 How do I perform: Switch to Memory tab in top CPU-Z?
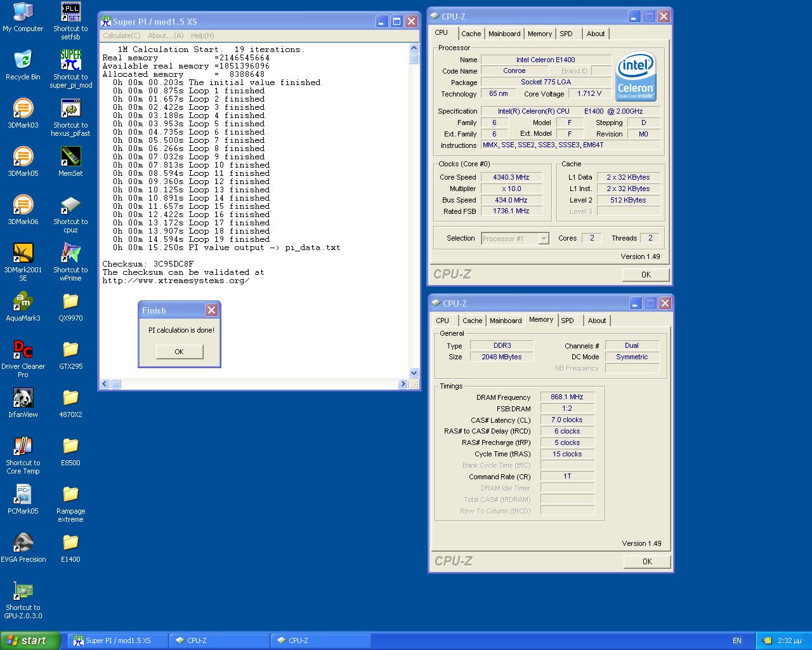[539, 34]
